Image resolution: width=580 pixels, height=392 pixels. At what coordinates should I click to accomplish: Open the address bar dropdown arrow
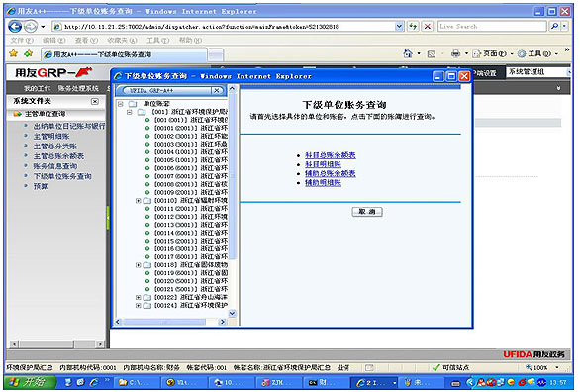coord(399,27)
